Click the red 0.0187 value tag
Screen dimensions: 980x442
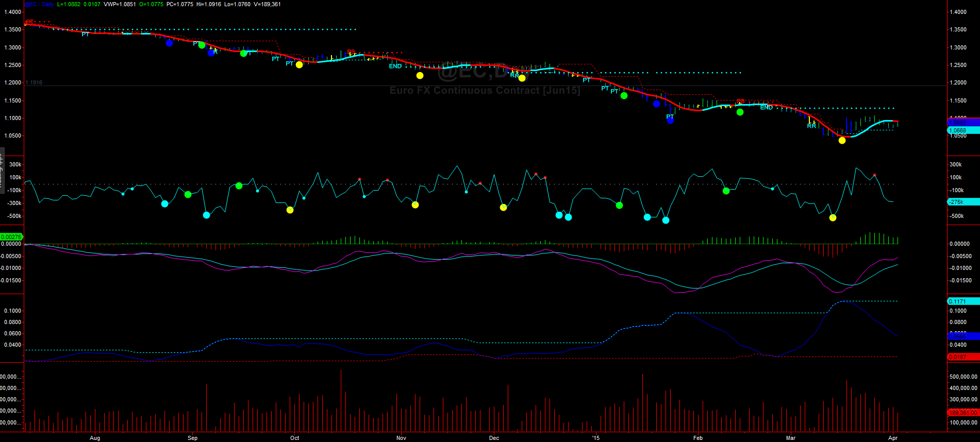click(964, 357)
